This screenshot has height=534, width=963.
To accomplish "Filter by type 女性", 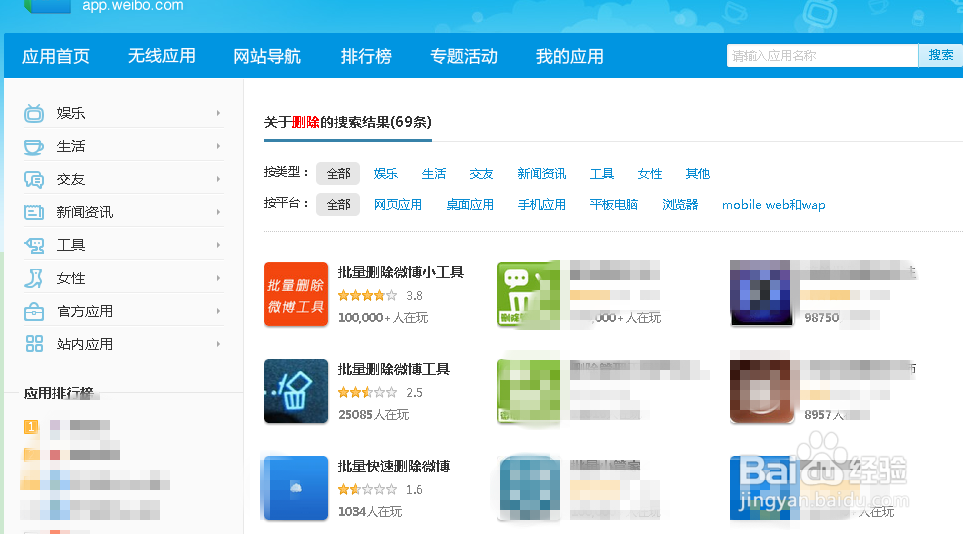I will 650,174.
